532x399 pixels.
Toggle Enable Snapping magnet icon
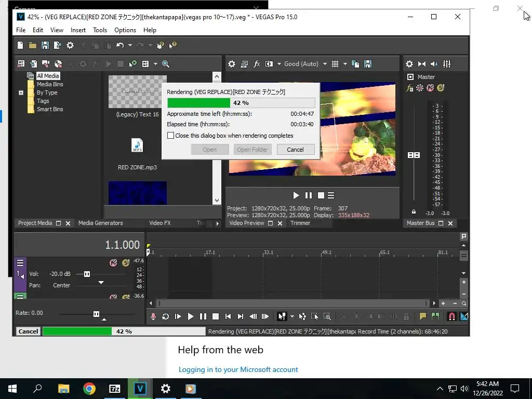[x=451, y=316]
